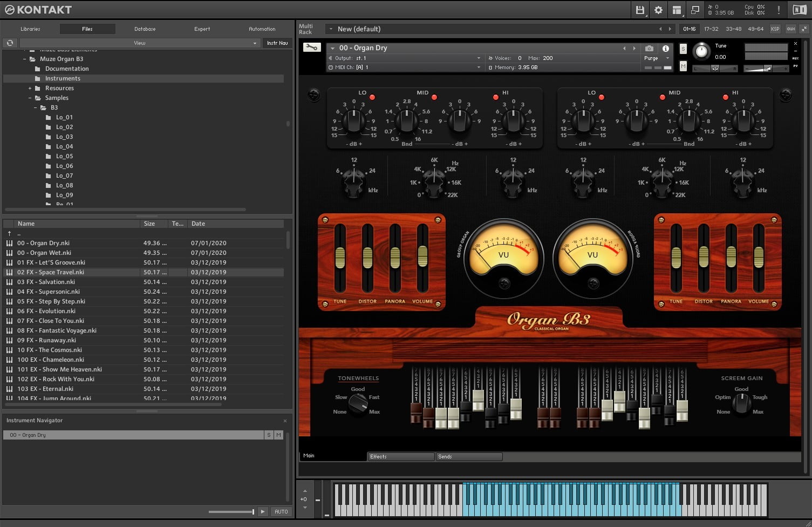Toggle solo S button in the instrument header

683,49
